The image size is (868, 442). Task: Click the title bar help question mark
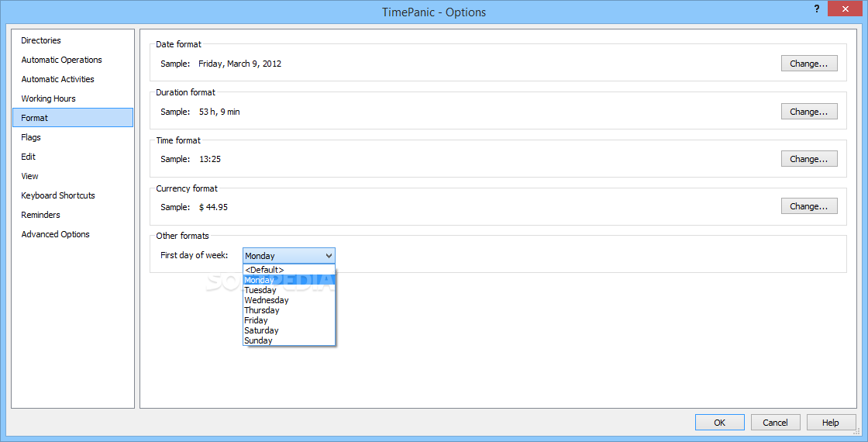click(817, 9)
